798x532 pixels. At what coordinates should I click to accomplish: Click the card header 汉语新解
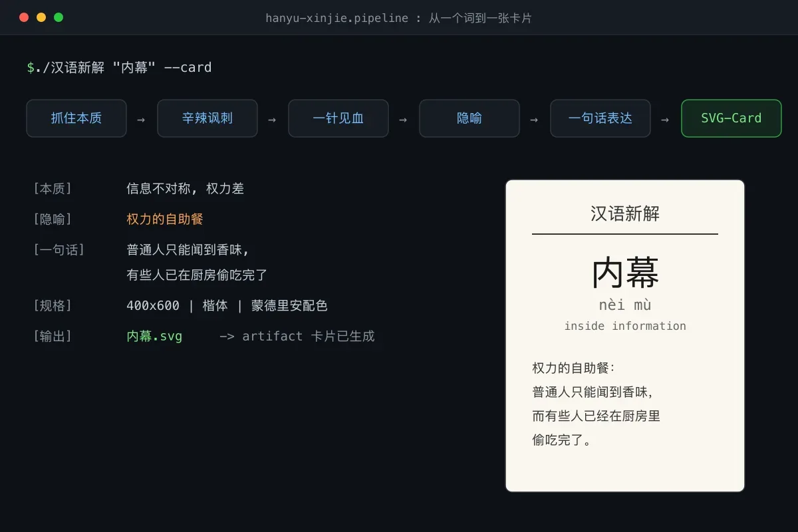click(625, 213)
